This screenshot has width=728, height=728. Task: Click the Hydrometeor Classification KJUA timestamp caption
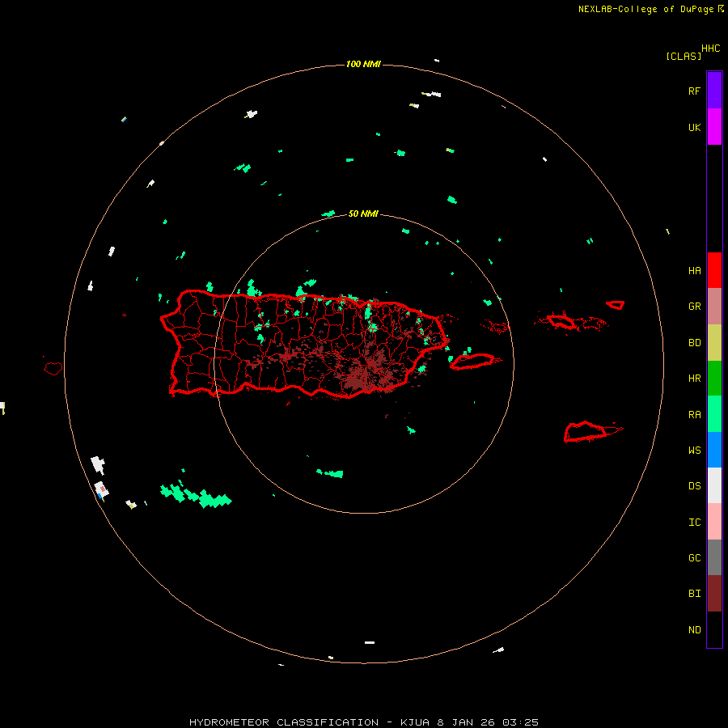[363, 722]
